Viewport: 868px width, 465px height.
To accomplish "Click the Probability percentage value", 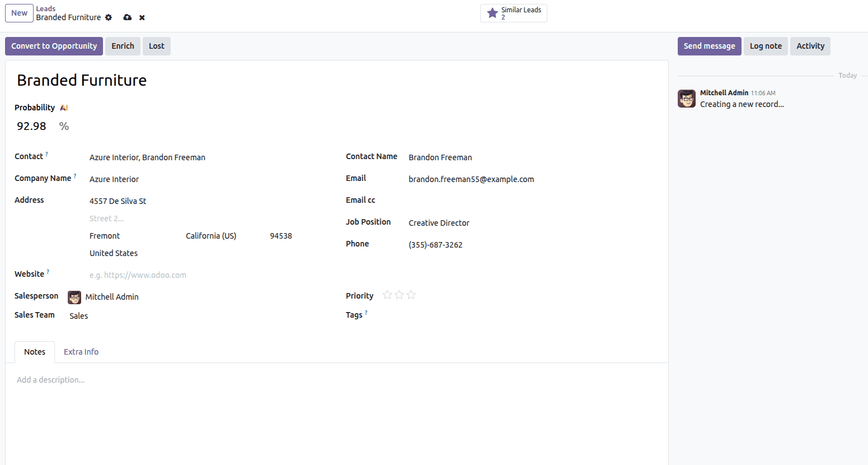I will click(x=31, y=125).
